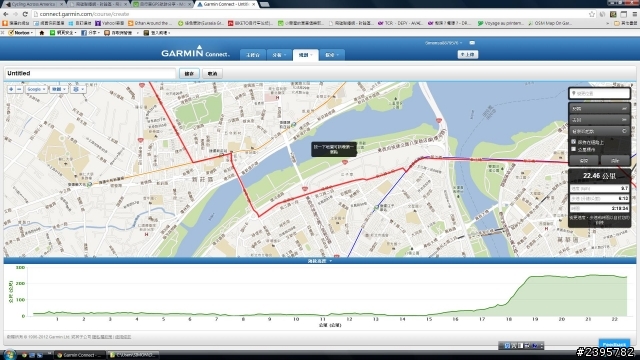Click the Feedback button at bottom right
The width and height of the screenshot is (640, 360).
pyautogui.click(x=614, y=344)
